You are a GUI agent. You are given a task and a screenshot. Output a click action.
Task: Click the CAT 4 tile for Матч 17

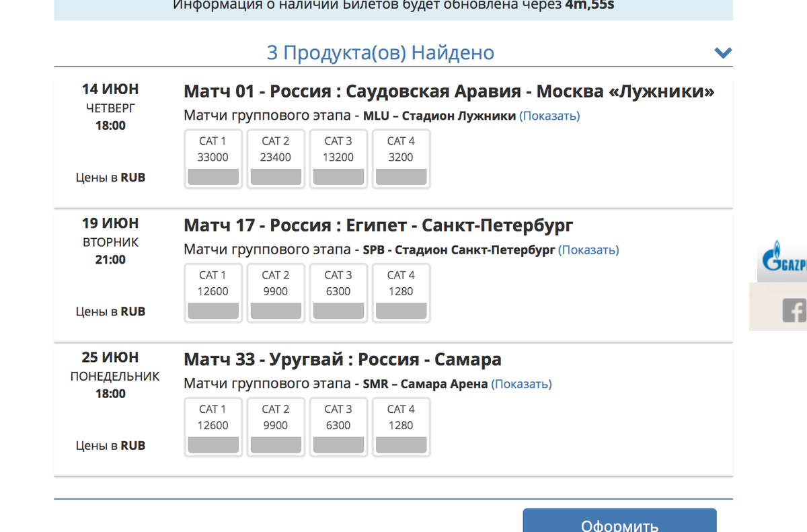(401, 292)
